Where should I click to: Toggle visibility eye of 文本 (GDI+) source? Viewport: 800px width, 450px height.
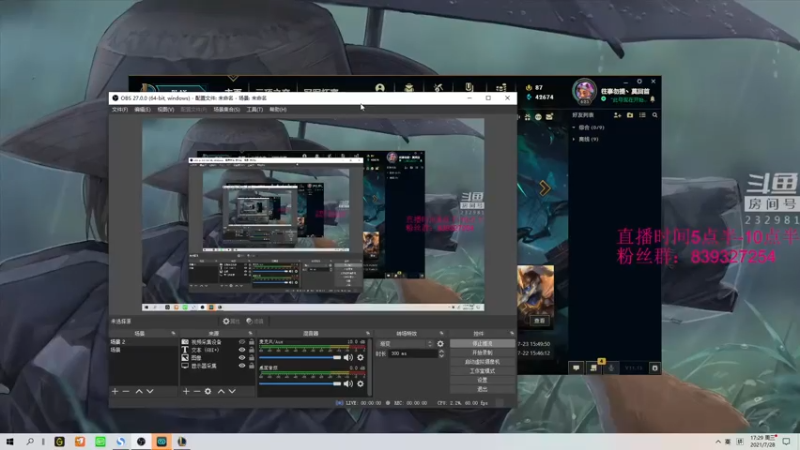242,350
